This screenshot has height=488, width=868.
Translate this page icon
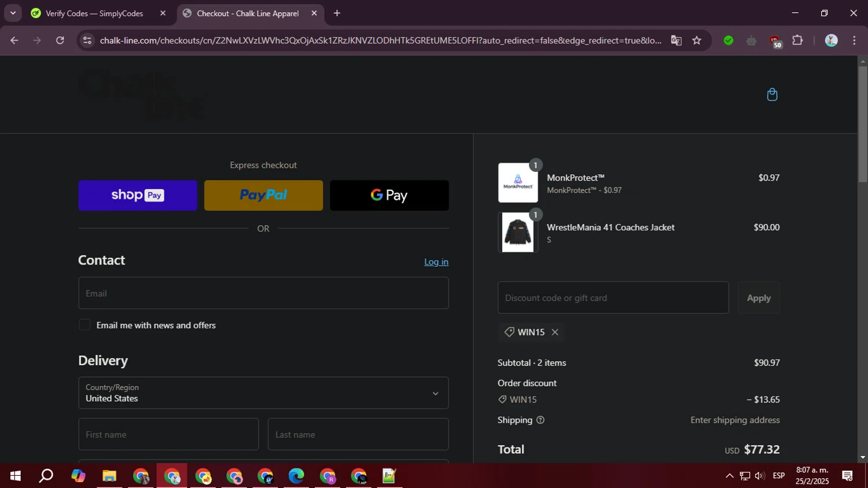pos(676,41)
